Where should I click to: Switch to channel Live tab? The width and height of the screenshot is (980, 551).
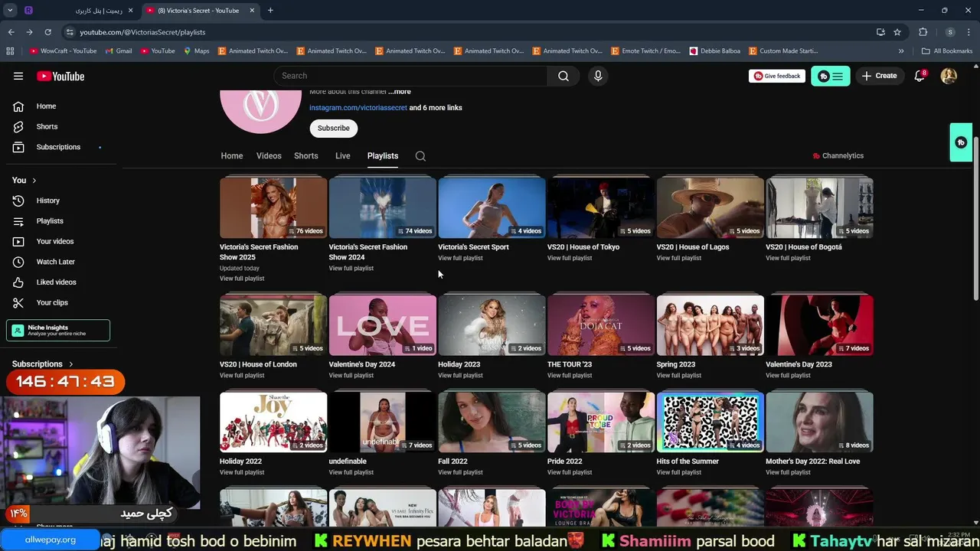pyautogui.click(x=343, y=155)
